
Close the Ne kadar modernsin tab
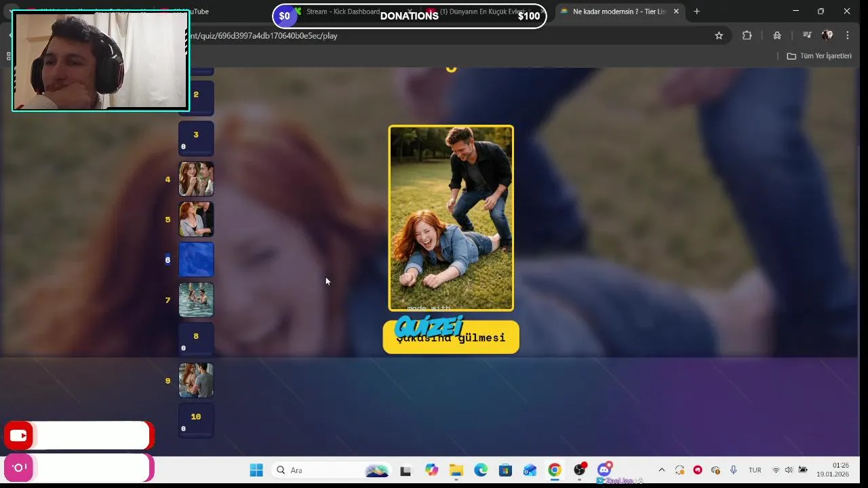pos(676,12)
